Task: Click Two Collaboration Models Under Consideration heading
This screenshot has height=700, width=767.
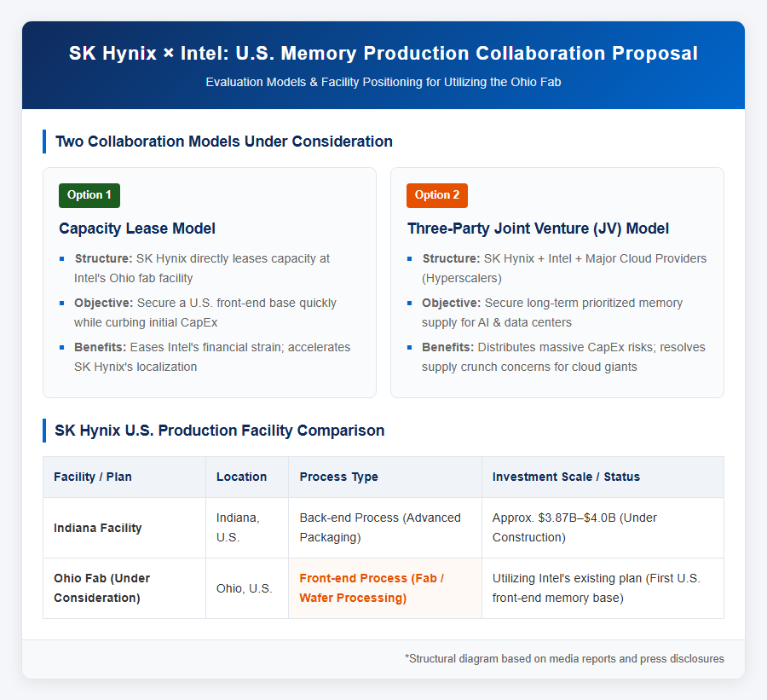Action: 223,142
